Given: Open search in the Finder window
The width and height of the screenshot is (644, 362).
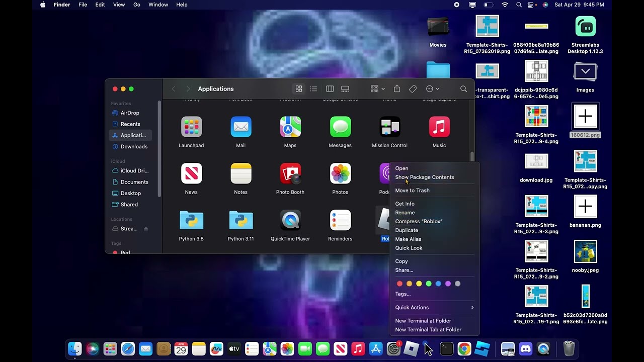Looking at the screenshot, I should point(463,89).
